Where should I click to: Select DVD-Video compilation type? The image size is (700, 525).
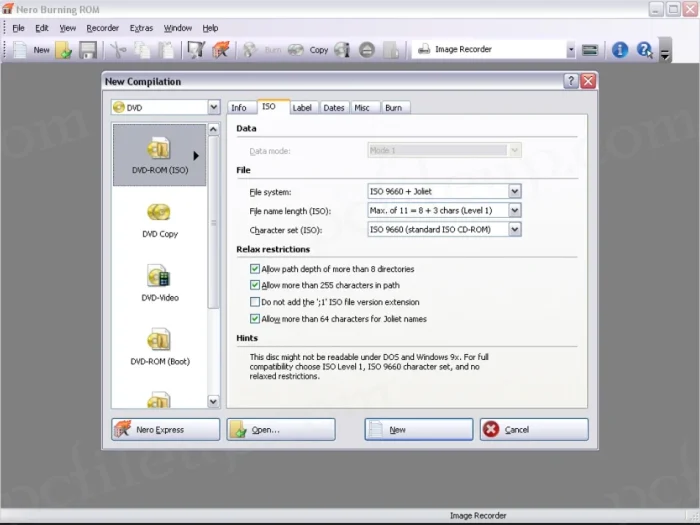click(x=159, y=283)
